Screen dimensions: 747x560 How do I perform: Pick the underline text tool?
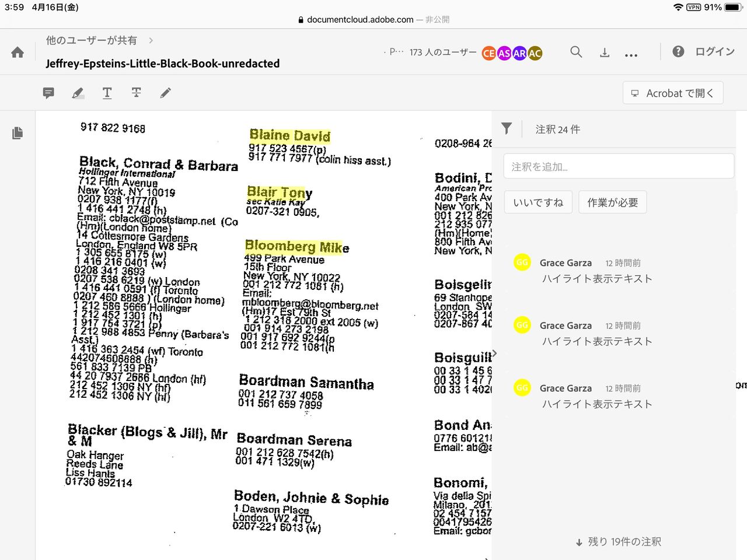click(107, 93)
